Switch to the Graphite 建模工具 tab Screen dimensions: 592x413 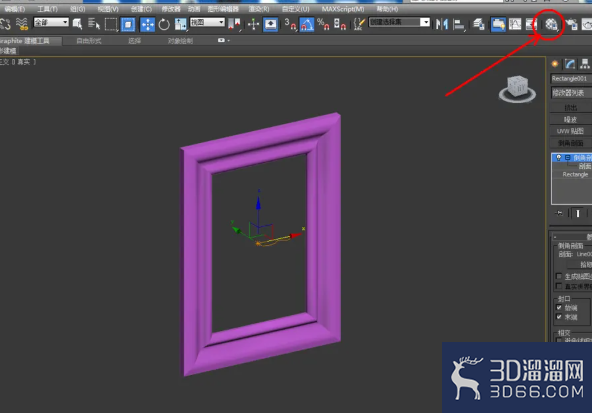pos(25,41)
